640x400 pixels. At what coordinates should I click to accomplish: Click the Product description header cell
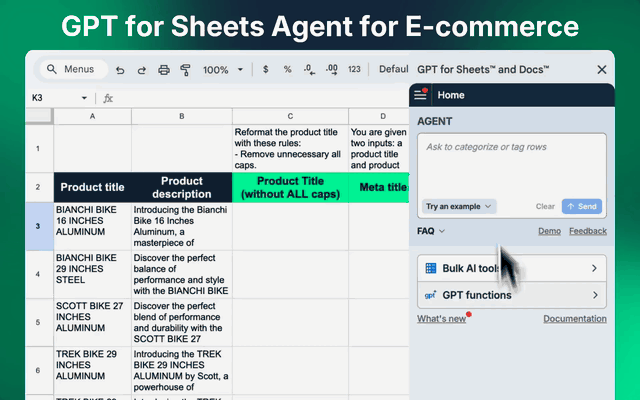click(182, 187)
